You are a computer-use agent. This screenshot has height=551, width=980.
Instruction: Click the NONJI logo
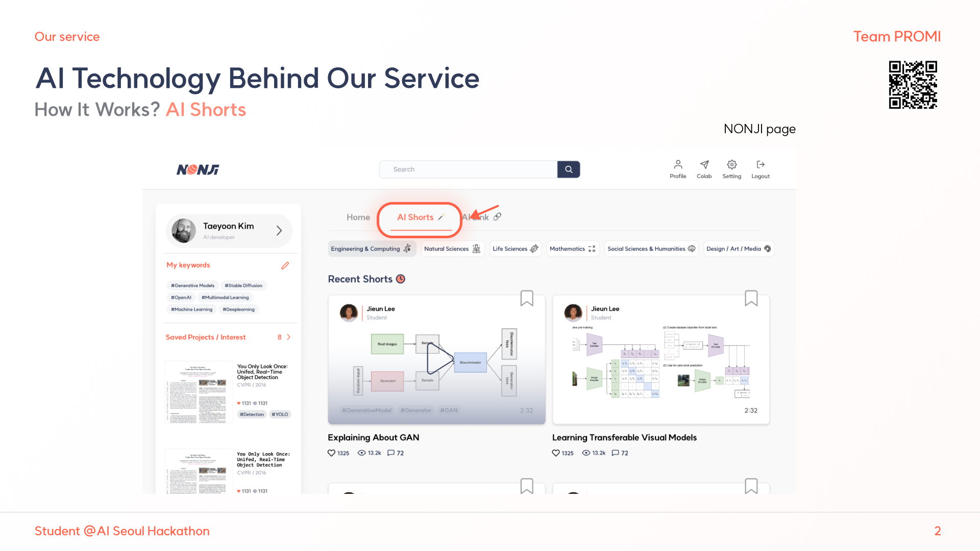point(198,170)
